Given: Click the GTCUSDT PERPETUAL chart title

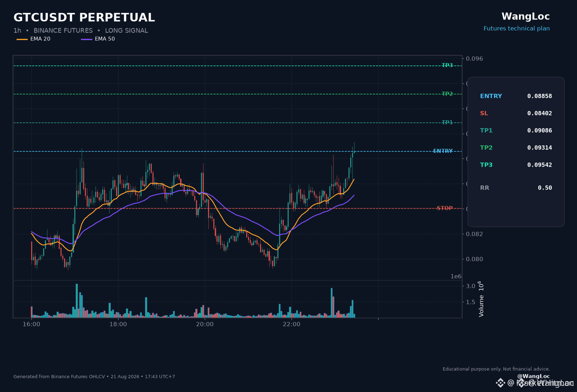Looking at the screenshot, I should 84,17.
